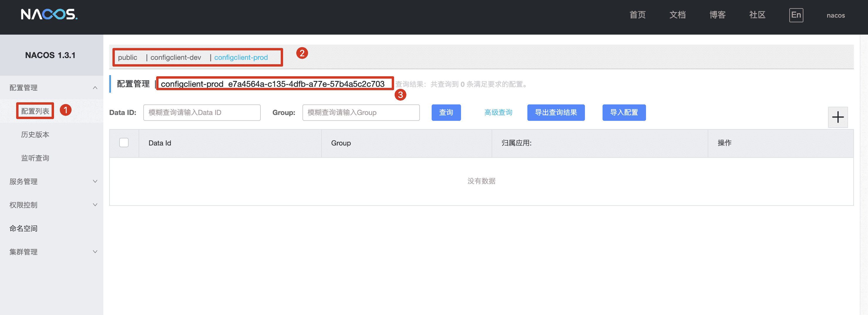The height and width of the screenshot is (315, 868).
Task: Focus the Data ID search input field
Action: [201, 113]
